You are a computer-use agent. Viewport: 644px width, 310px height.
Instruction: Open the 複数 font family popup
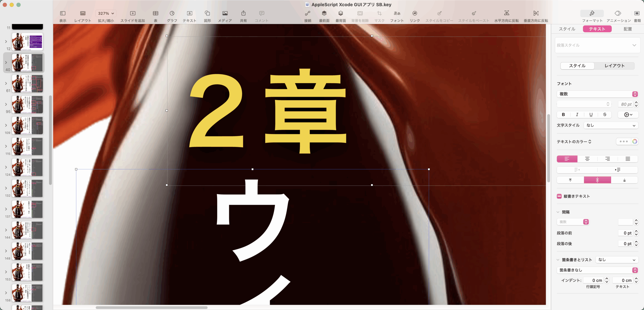click(597, 94)
